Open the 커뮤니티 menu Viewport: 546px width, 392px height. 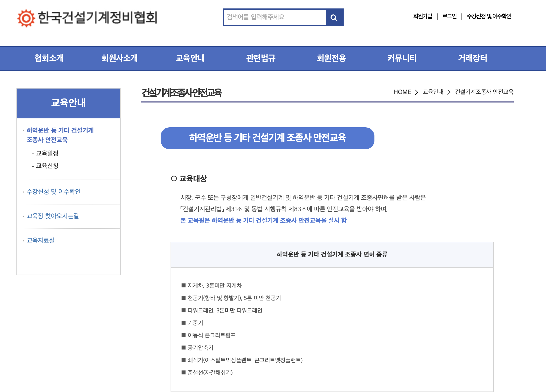click(x=402, y=58)
